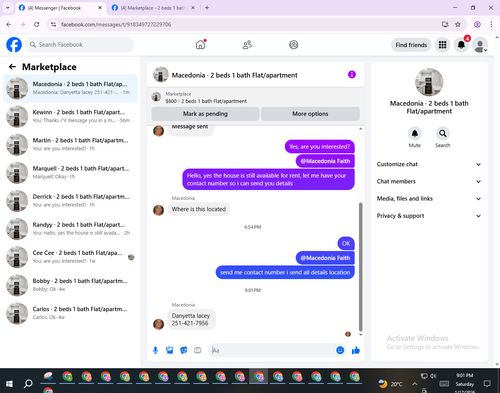Viewport: 500px width, 393px height.
Task: Record a voice clip microphone icon
Action: coord(155,350)
